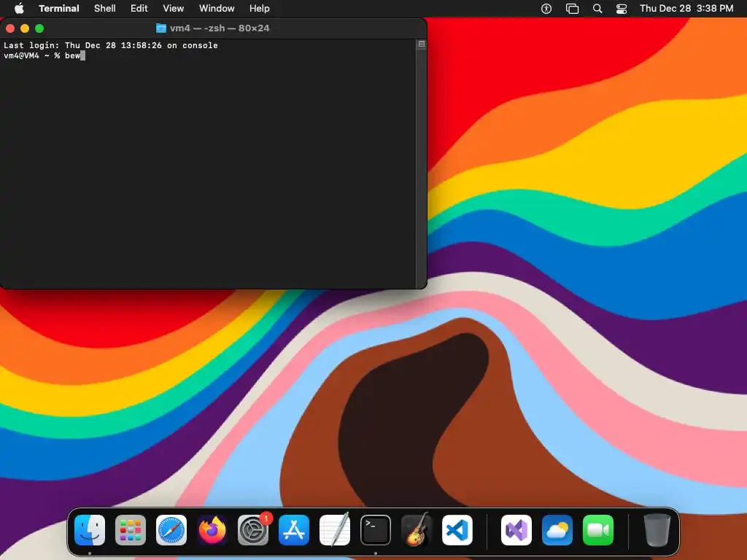This screenshot has height=560, width=747.
Task: Open Spotlight search in the menu bar
Action: [597, 9]
